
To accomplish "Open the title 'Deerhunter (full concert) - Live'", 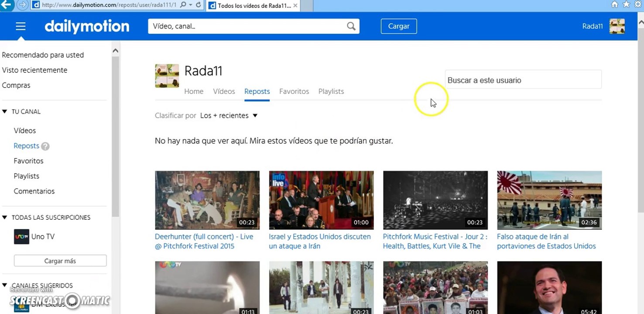I will pos(204,241).
